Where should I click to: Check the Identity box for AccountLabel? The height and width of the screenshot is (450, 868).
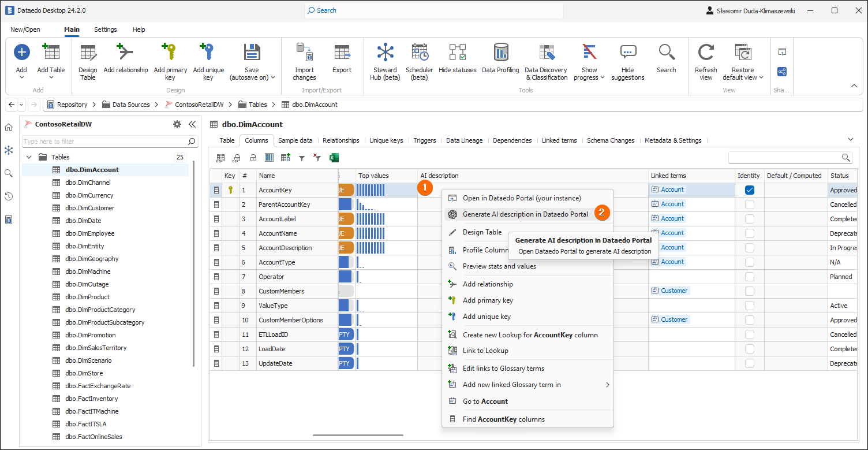tap(749, 219)
